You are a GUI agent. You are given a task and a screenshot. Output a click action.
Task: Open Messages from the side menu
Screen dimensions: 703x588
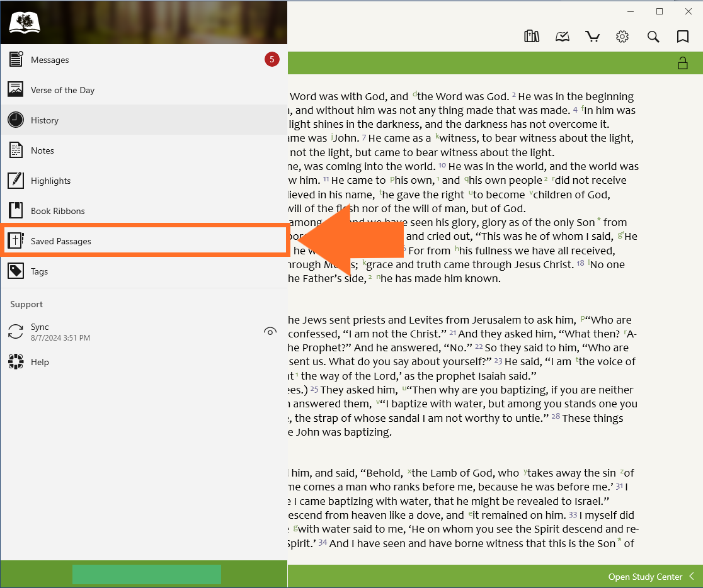click(50, 60)
